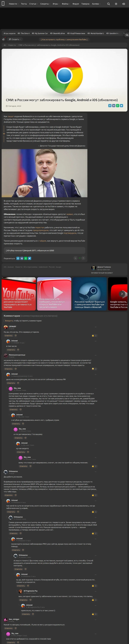This screenshot has height=644, width=129.
Task: Open the 'пишет' source link
Action: [11, 116]
